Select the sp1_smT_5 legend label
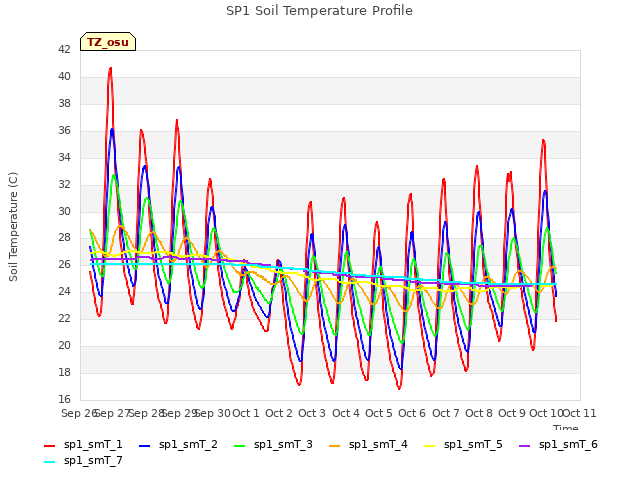640x480 pixels. click(x=473, y=445)
